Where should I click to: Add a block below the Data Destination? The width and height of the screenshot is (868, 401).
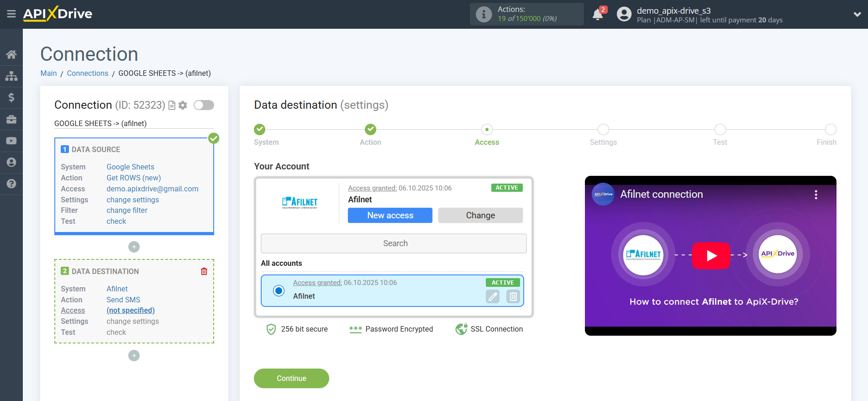134,355
